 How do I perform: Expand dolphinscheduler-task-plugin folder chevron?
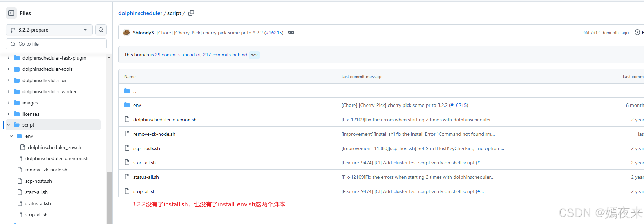[x=8, y=58]
